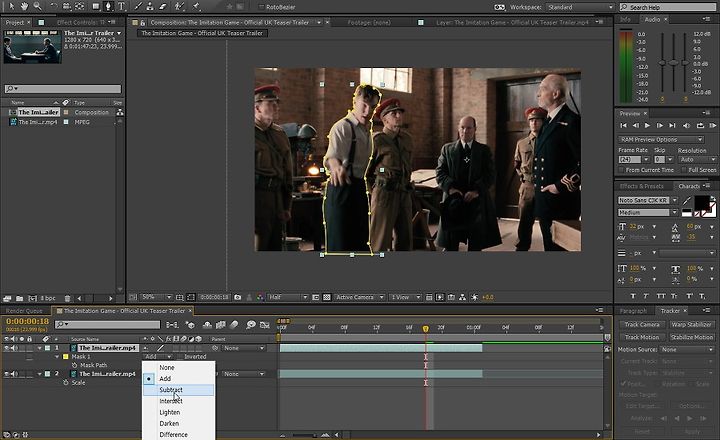The height and width of the screenshot is (440, 720).
Task: Open Composition flowchart icon in viewer
Action: [x=462, y=297]
